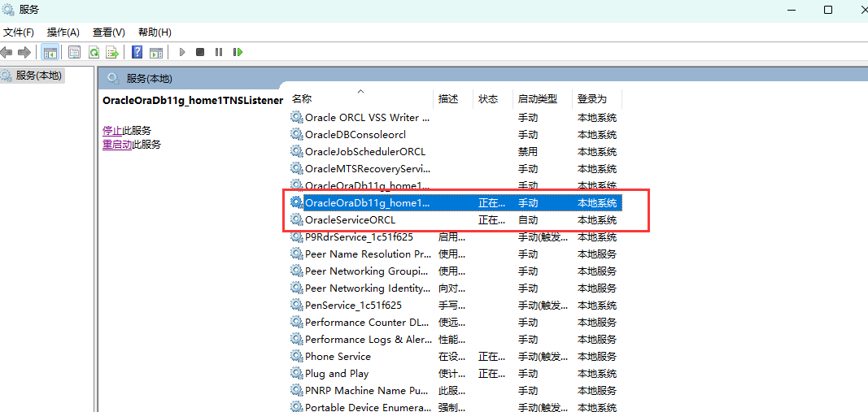
Task: Click gear icon of Performance Logs & Alerts
Action: pyautogui.click(x=297, y=339)
